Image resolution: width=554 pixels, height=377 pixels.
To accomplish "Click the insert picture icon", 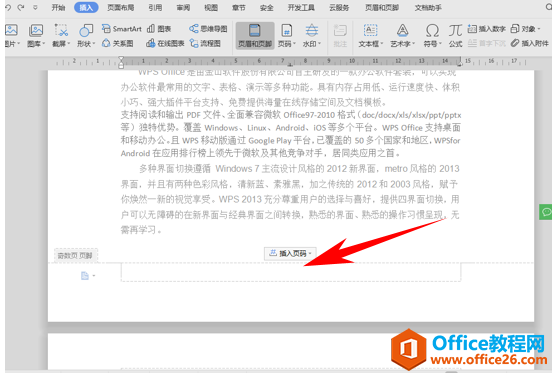I will coord(11,30).
